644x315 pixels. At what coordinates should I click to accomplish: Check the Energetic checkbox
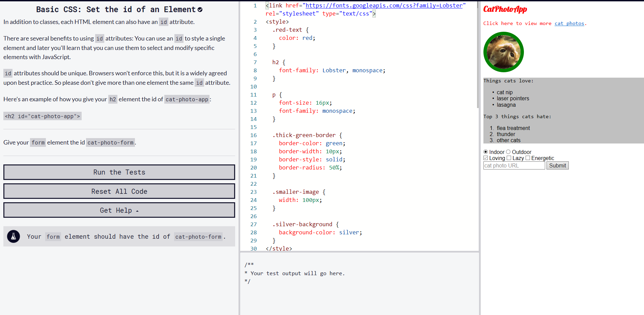click(528, 158)
